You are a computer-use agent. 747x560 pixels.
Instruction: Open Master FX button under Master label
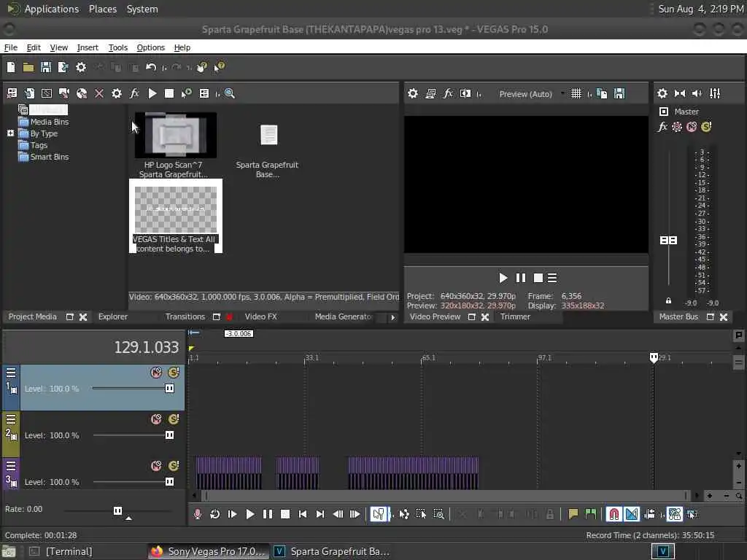coord(662,127)
